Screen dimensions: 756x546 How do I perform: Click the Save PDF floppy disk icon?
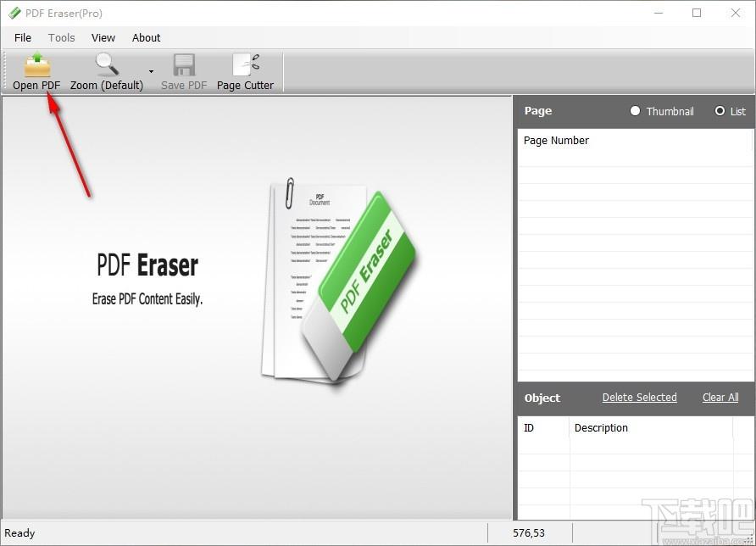(184, 64)
